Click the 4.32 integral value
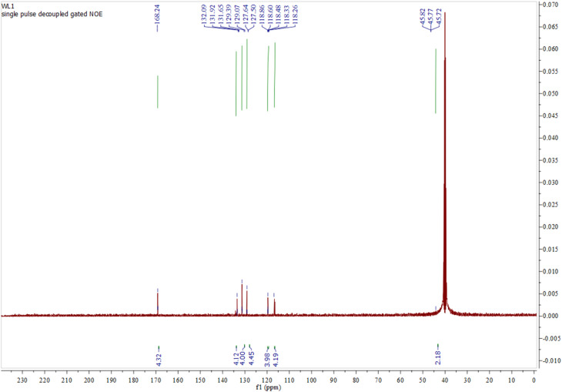This screenshot has width=562, height=392. coord(159,360)
